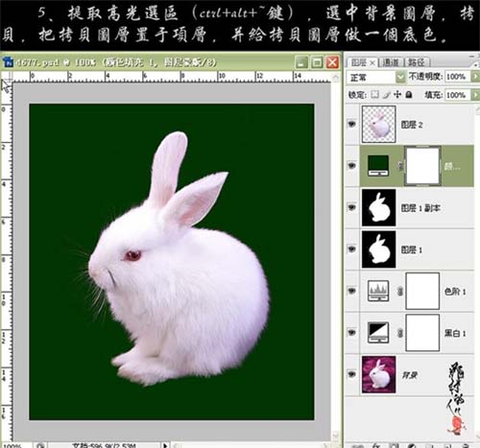The width and height of the screenshot is (480, 448).
Task: Minimize the document window
Action: (301, 62)
